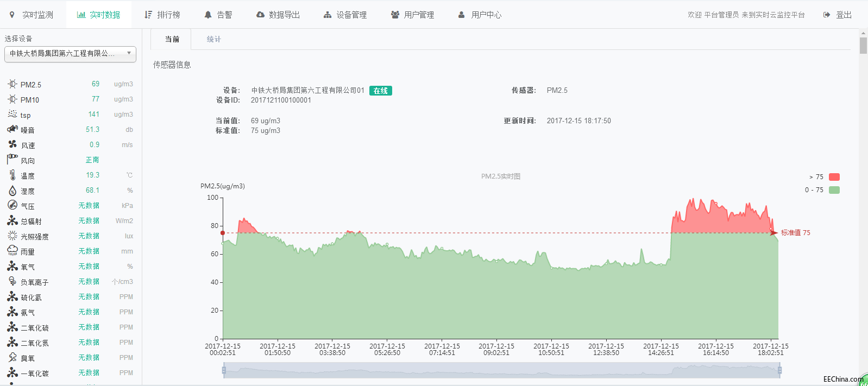Open the device selection dropdown

[x=70, y=54]
